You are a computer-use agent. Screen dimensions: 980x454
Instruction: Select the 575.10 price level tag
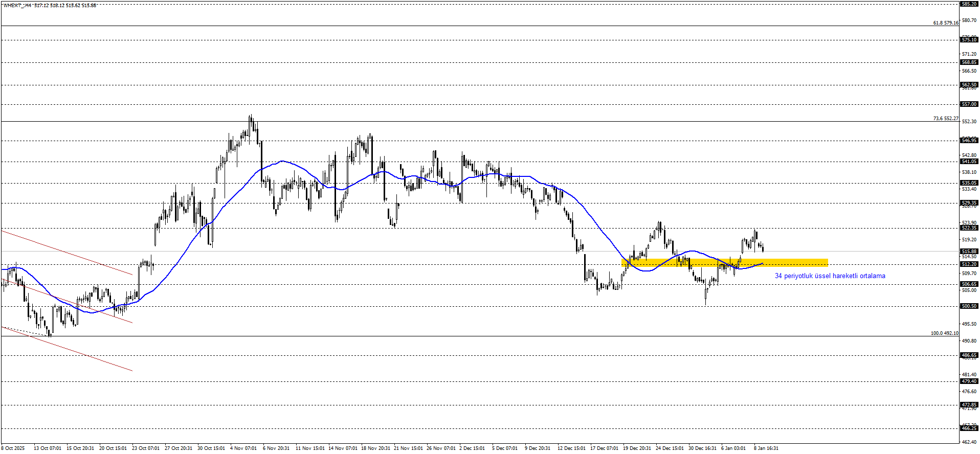coord(969,39)
